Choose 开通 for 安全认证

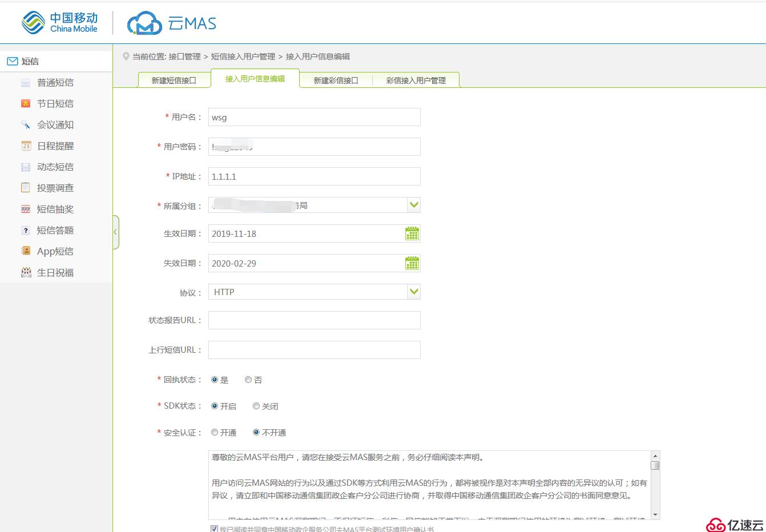(x=215, y=432)
